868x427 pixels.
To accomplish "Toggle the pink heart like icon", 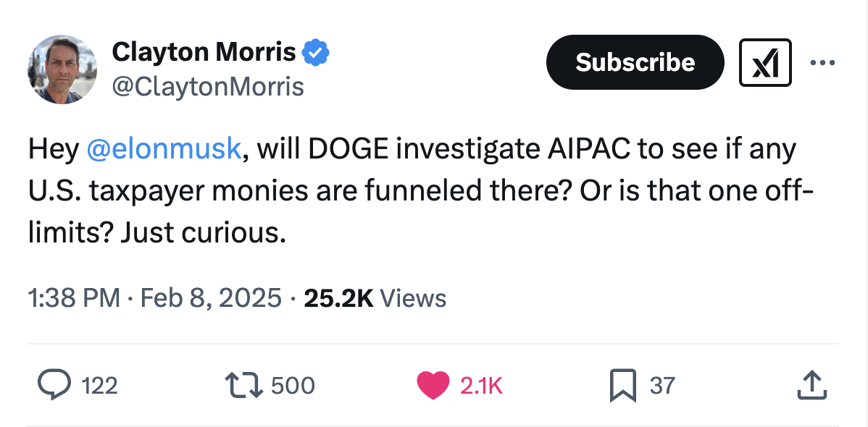I will (433, 386).
